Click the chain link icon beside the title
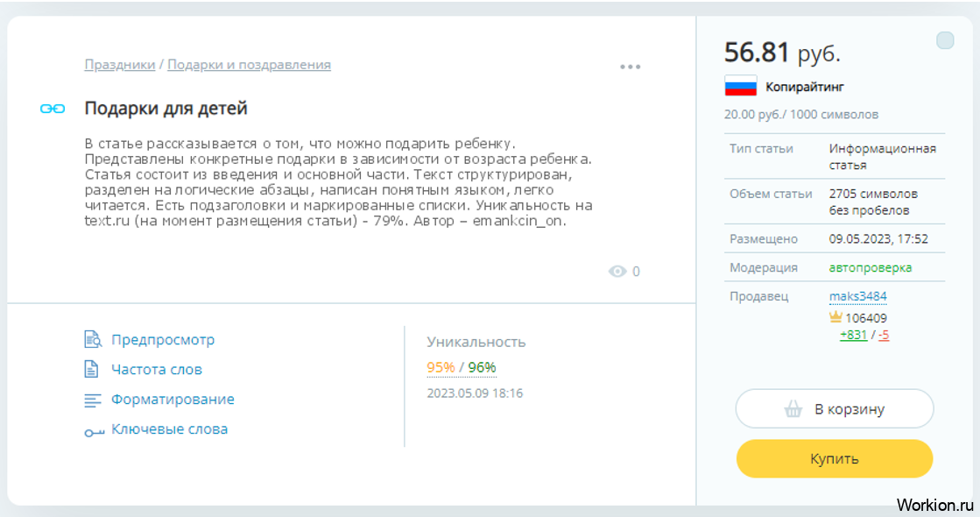This screenshot has width=980, height=517. tap(53, 109)
